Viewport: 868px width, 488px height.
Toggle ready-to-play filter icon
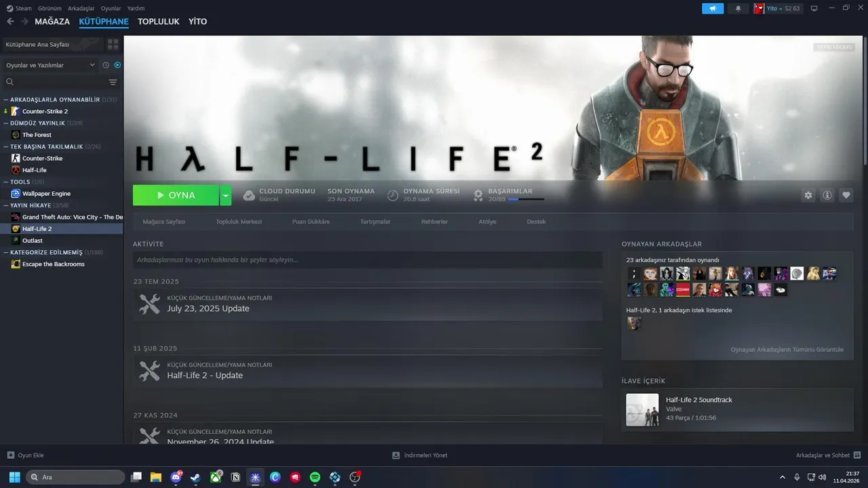(117, 65)
